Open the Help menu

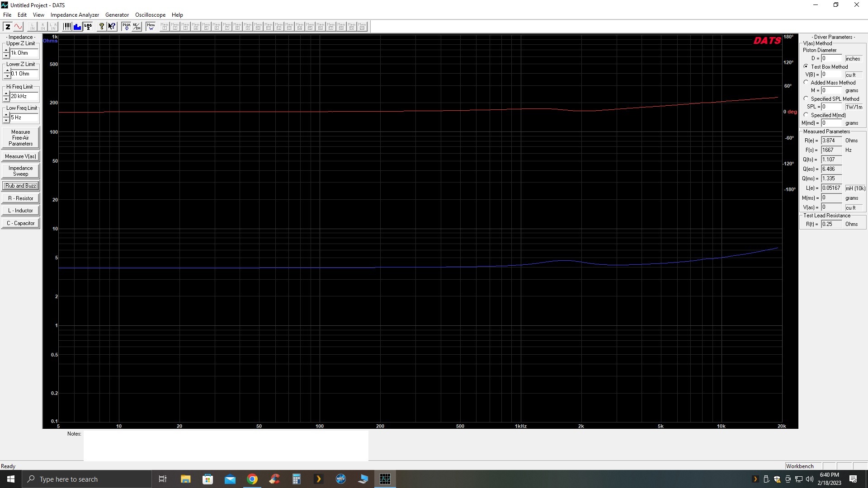pos(177,15)
